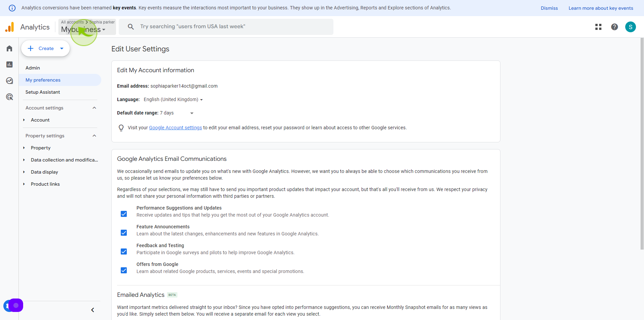Expand the Property tree item

coord(24,148)
